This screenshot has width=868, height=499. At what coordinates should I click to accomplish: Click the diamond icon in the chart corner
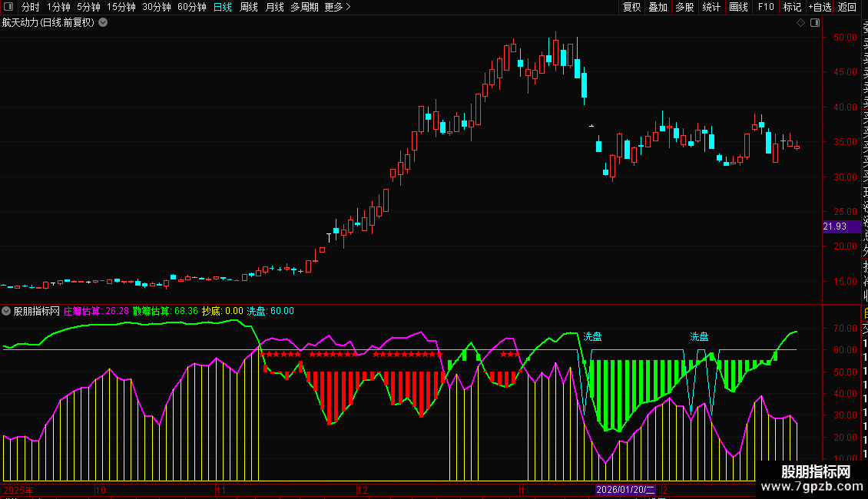[x=800, y=23]
